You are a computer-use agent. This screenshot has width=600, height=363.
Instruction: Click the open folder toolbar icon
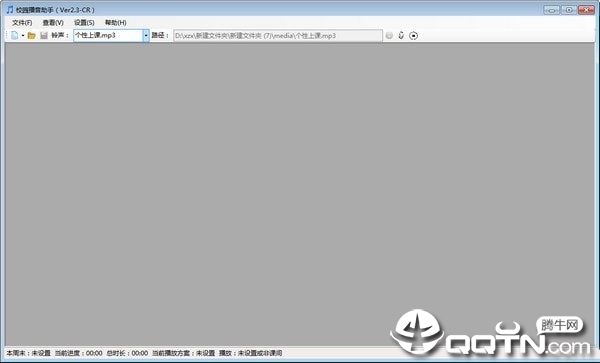point(31,36)
